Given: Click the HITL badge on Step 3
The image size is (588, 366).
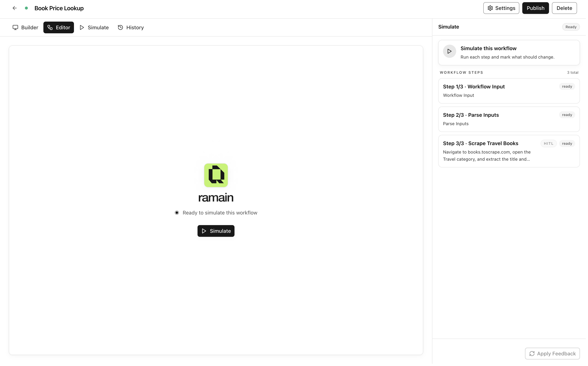Looking at the screenshot, I should point(551,144).
